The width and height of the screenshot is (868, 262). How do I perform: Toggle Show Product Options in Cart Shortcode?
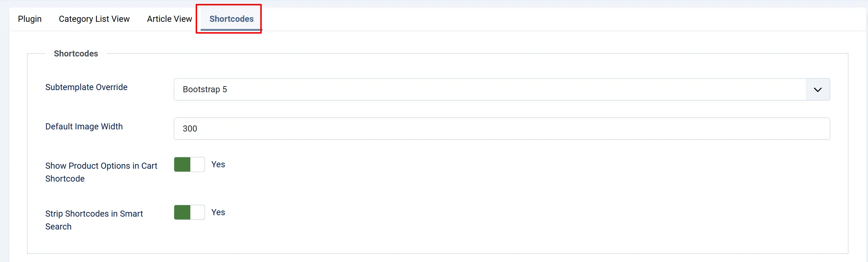189,164
